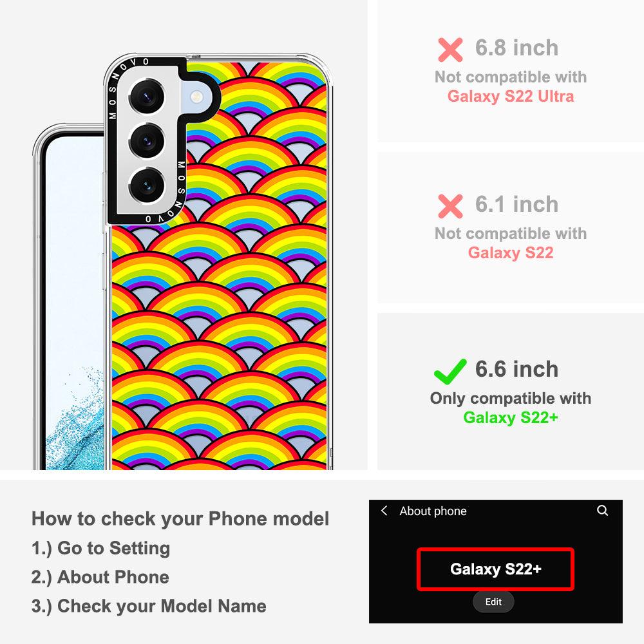Screen dimensions: 644x644
Task: Select the Galaxy S22+ model name box
Action: click(x=495, y=569)
